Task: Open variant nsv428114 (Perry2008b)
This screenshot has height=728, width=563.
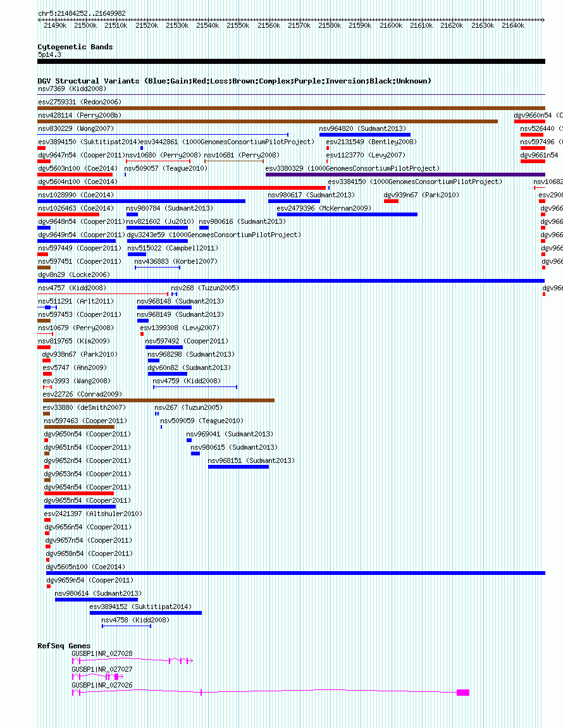Action: click(x=80, y=115)
